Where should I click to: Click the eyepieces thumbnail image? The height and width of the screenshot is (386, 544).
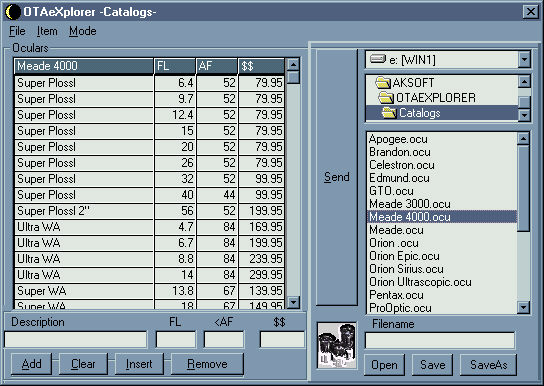(x=337, y=345)
